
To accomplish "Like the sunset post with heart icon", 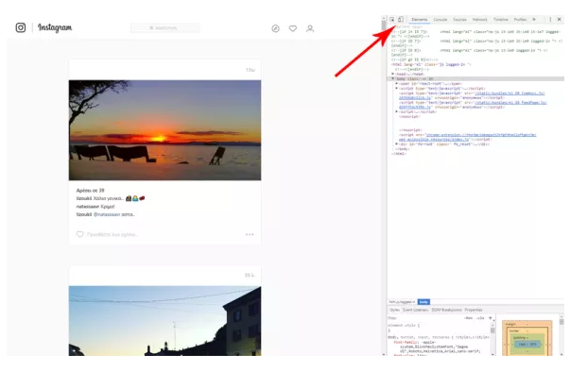I will click(79, 234).
